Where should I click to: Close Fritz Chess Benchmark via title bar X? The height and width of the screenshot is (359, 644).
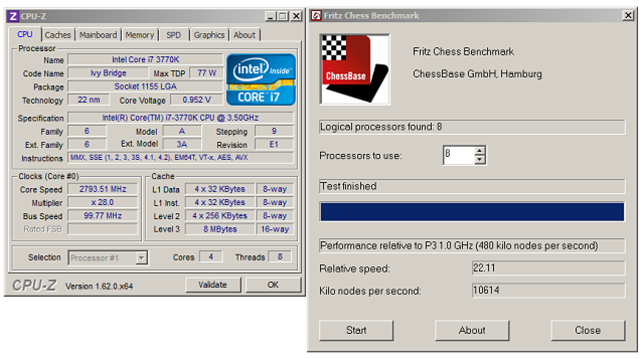(628, 16)
